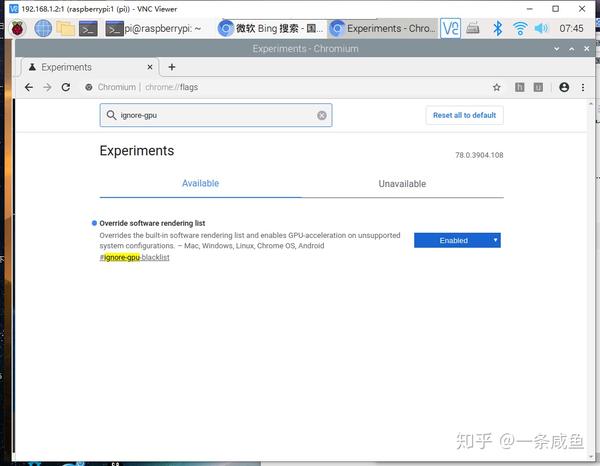The image size is (600, 466).
Task: Maximize Chromium window with the up chevron
Action: coord(571,49)
